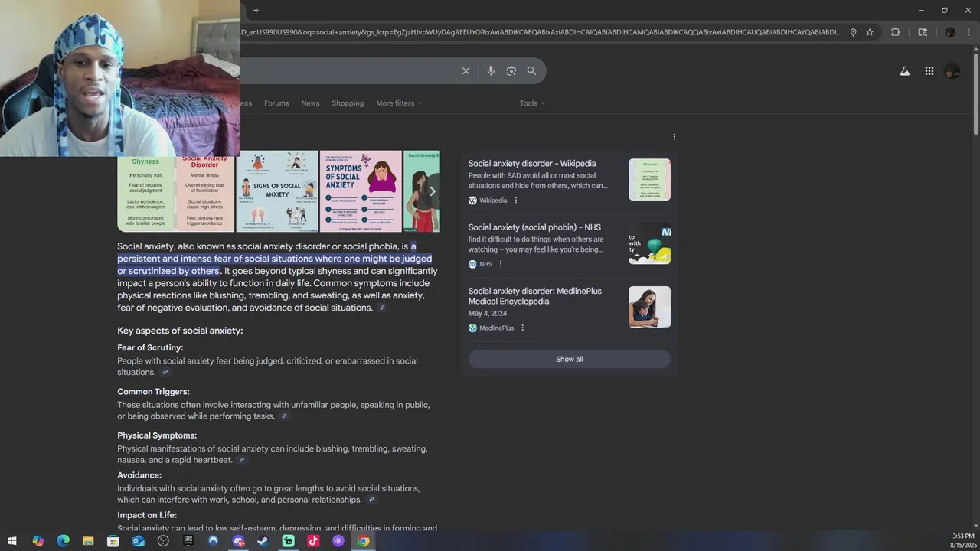Viewport: 980px width, 551px height.
Task: Bookmark this page with the star icon
Action: (x=870, y=32)
